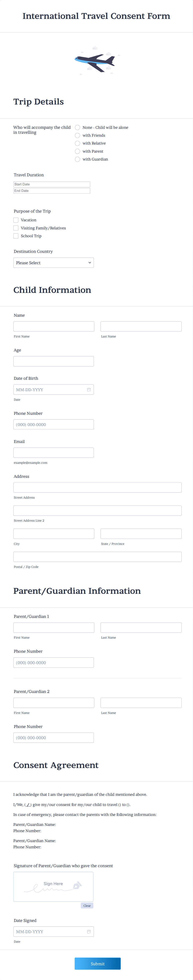193x980 pixels.
Task: Check "Visiting Family/Relatives" purpose
Action: click(x=16, y=228)
